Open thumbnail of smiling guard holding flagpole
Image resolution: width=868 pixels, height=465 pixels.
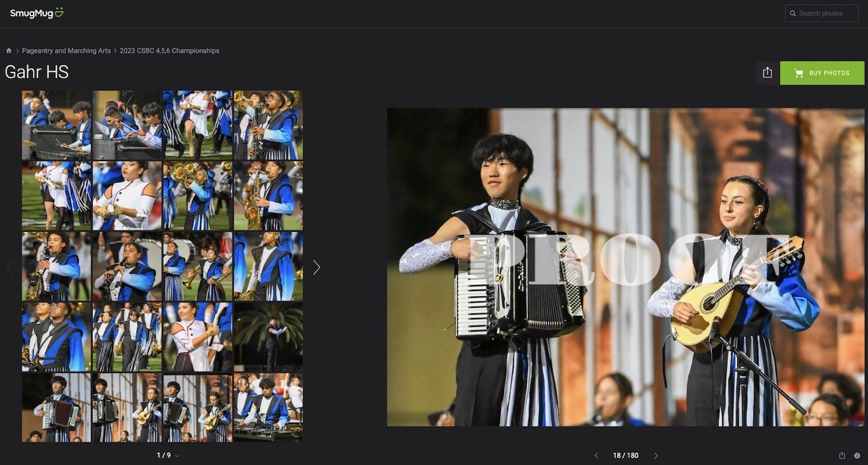coord(197,337)
